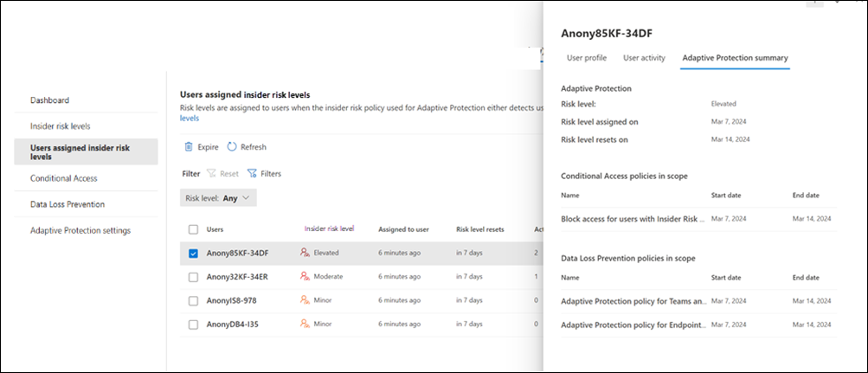Open the User profile tab

[x=586, y=58]
